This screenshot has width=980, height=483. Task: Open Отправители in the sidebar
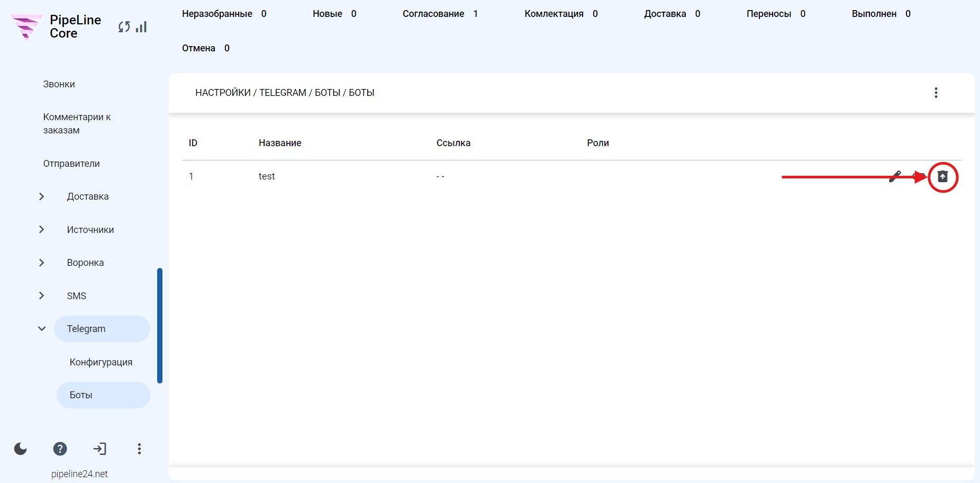71,164
